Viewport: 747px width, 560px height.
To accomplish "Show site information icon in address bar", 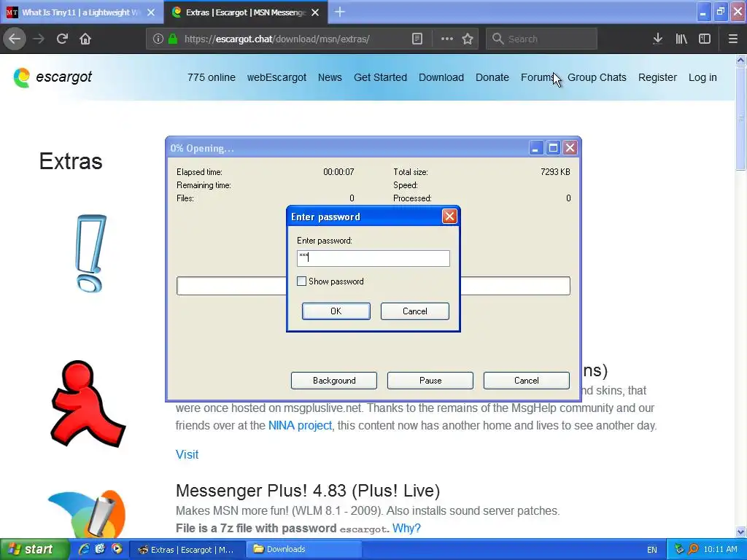I will [x=158, y=39].
